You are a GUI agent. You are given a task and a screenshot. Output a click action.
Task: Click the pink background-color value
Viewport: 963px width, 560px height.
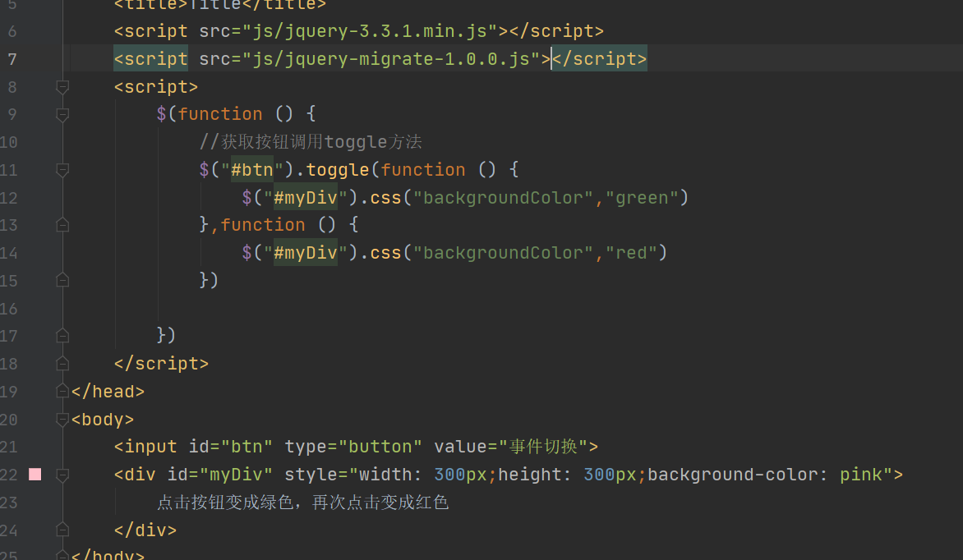pyautogui.click(x=861, y=475)
